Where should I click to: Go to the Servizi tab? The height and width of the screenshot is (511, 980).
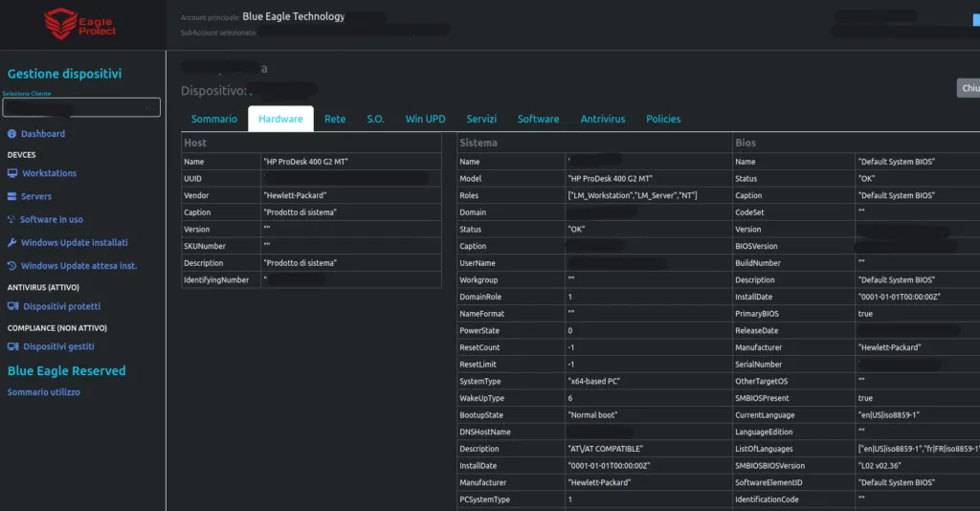point(481,119)
